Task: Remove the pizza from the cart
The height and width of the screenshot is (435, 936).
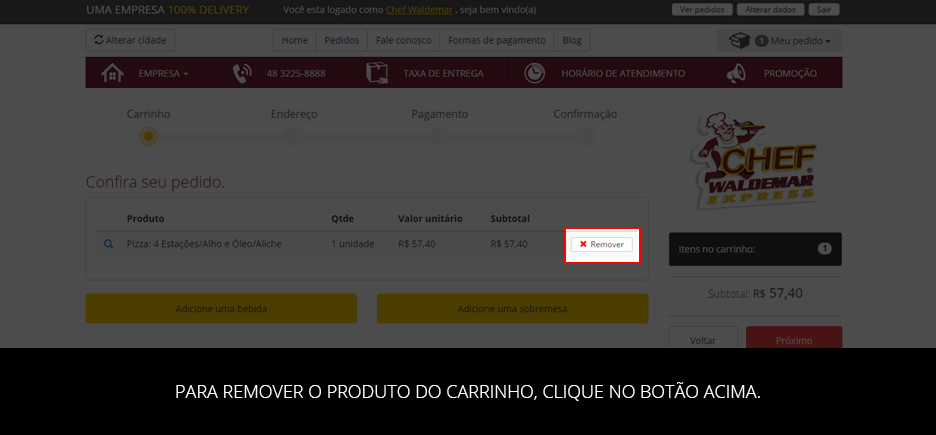Action: point(602,244)
